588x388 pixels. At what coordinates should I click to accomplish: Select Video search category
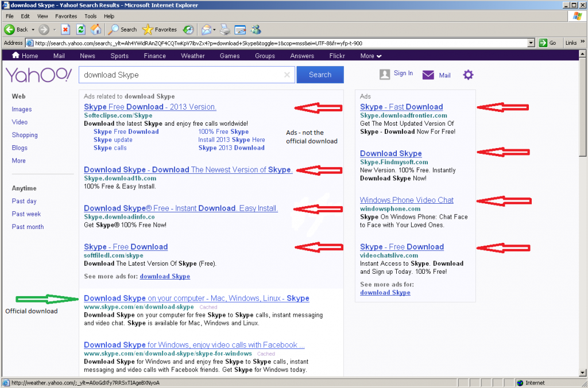pyautogui.click(x=20, y=122)
